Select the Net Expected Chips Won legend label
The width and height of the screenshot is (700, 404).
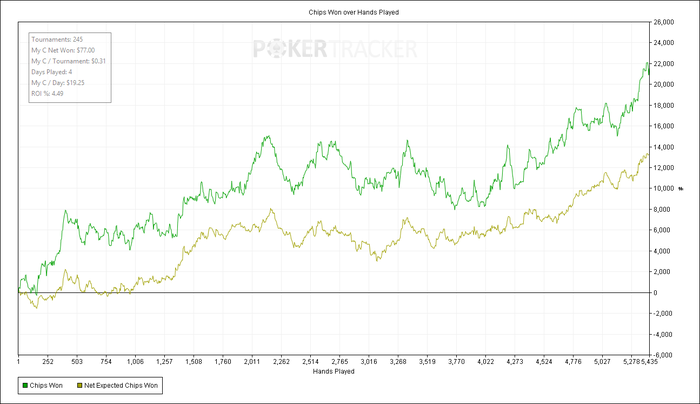[x=121, y=386]
